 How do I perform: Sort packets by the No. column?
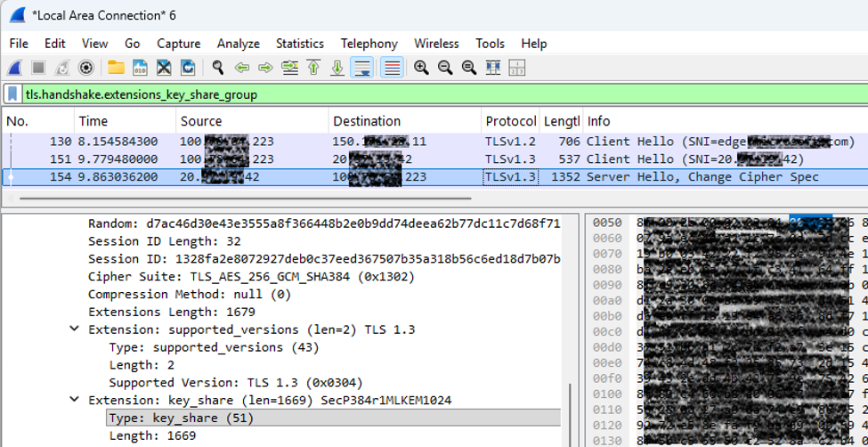[x=37, y=121]
